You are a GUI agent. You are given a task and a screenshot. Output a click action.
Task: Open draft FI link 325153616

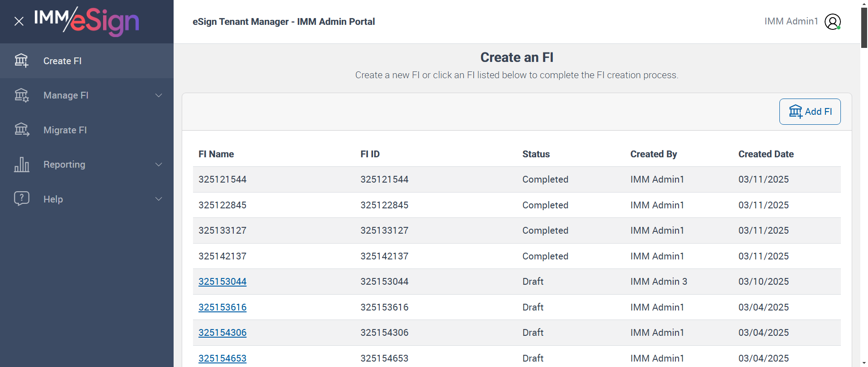222,307
